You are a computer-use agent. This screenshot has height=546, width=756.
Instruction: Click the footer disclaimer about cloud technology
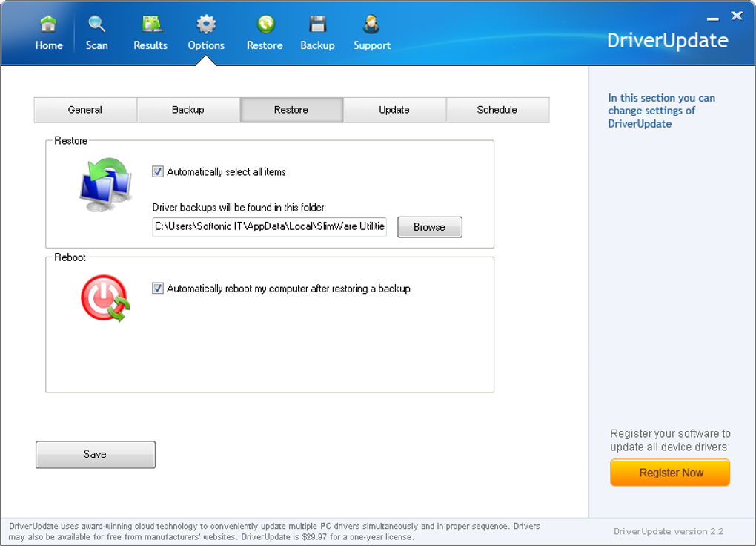click(x=274, y=531)
